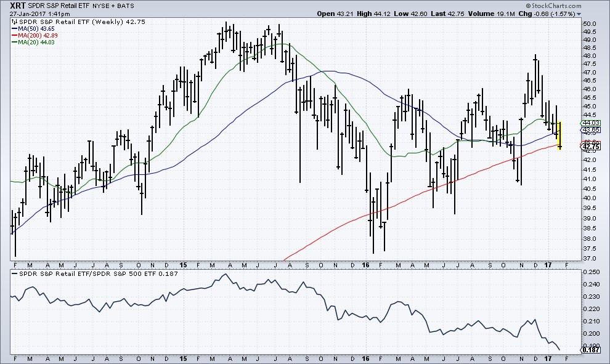The image size is (610, 364).
Task: Open the dropdown arrow beside the Chg value
Action: point(579,14)
